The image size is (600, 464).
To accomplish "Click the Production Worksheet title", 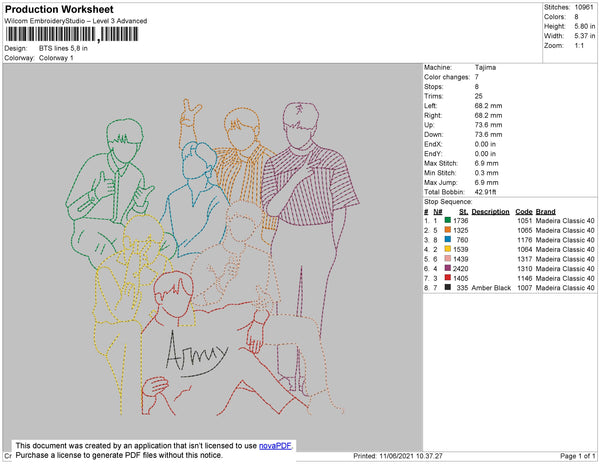I will point(59,10).
